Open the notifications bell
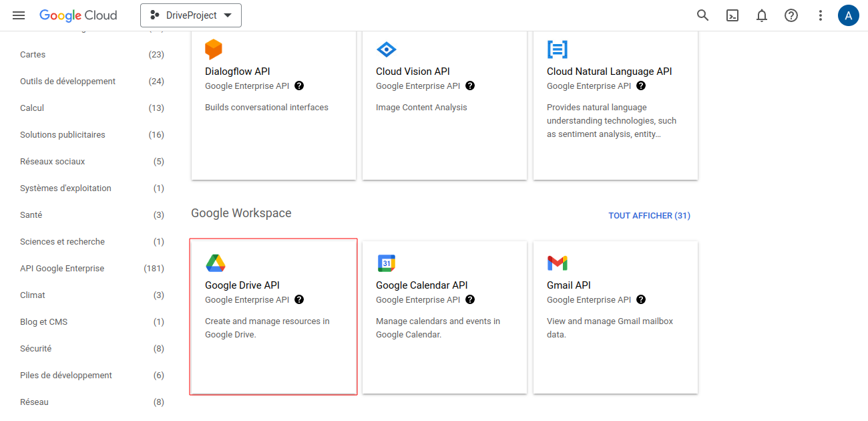Image resolution: width=868 pixels, height=421 pixels. click(761, 15)
